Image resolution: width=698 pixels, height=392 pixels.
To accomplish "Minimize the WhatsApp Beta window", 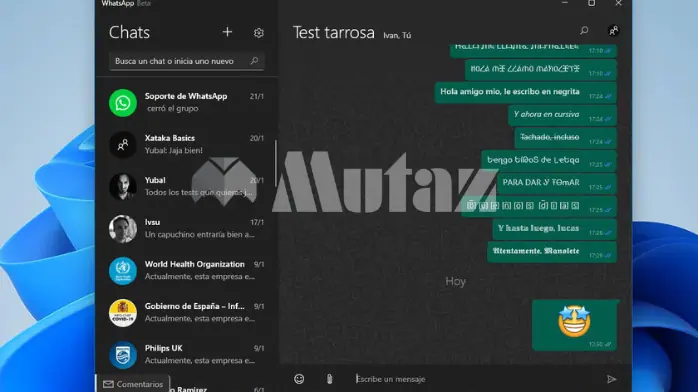I will 564,3.
